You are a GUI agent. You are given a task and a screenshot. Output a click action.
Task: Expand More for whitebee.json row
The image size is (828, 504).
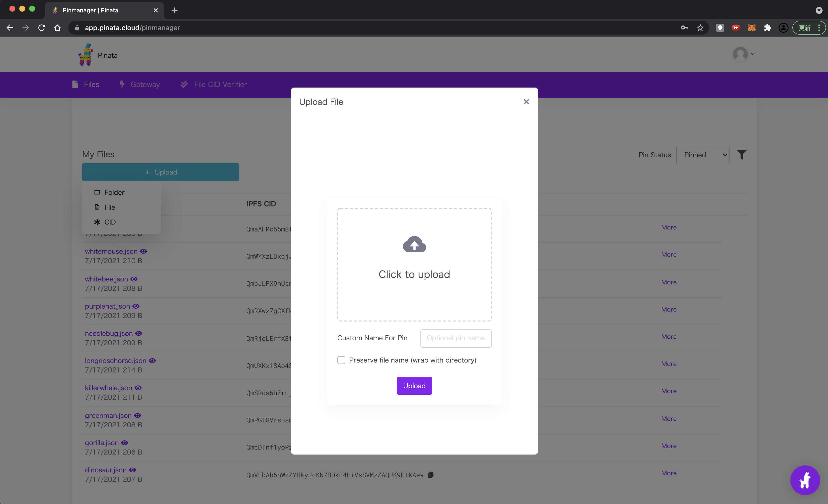[669, 282]
